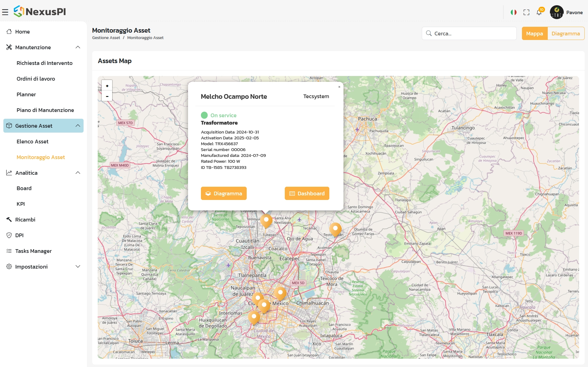The height and width of the screenshot is (367, 588).
Task: Click the Tasks Manager list icon
Action: coord(9,251)
